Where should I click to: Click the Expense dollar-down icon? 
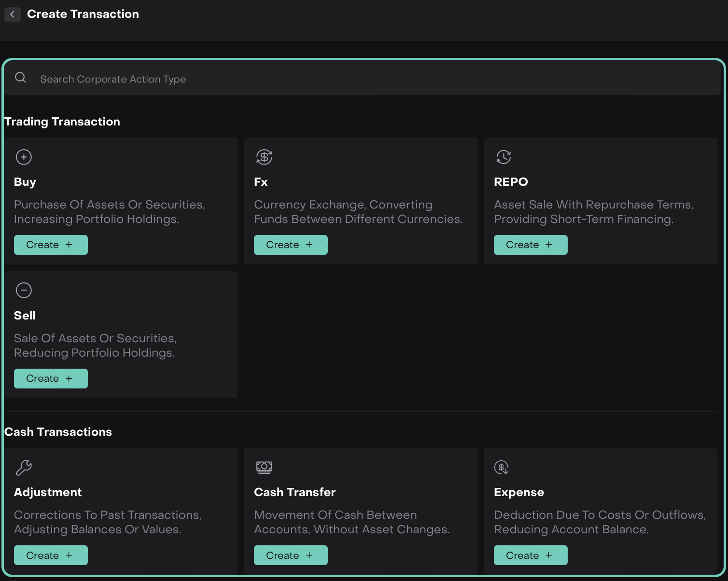502,467
